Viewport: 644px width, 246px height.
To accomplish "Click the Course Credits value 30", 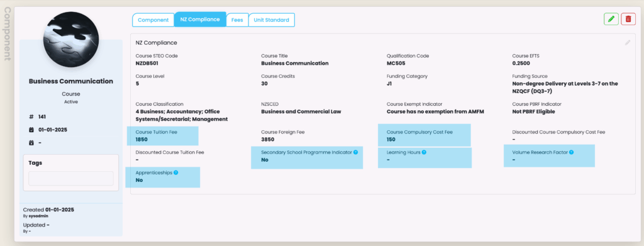I will coord(265,84).
